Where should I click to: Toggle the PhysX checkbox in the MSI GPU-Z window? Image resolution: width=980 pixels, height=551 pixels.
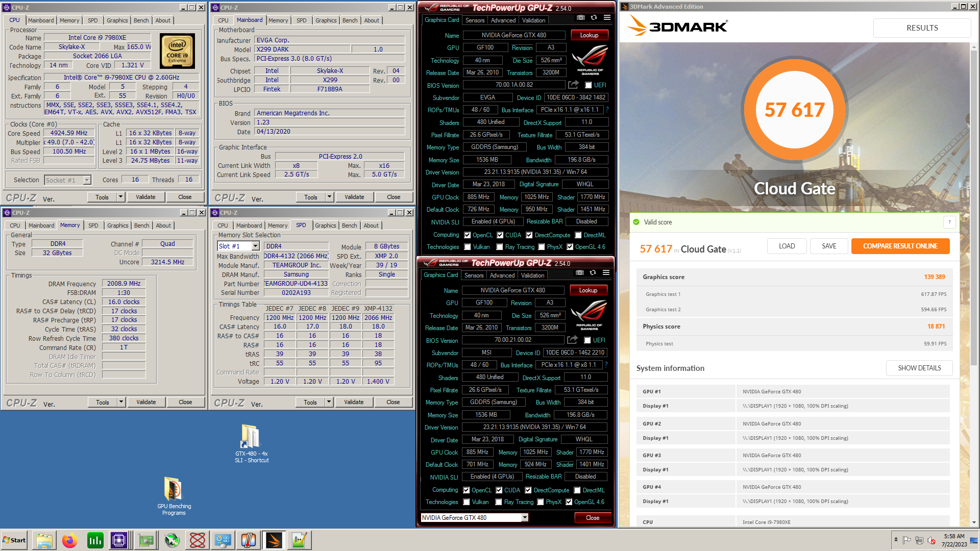[540, 502]
